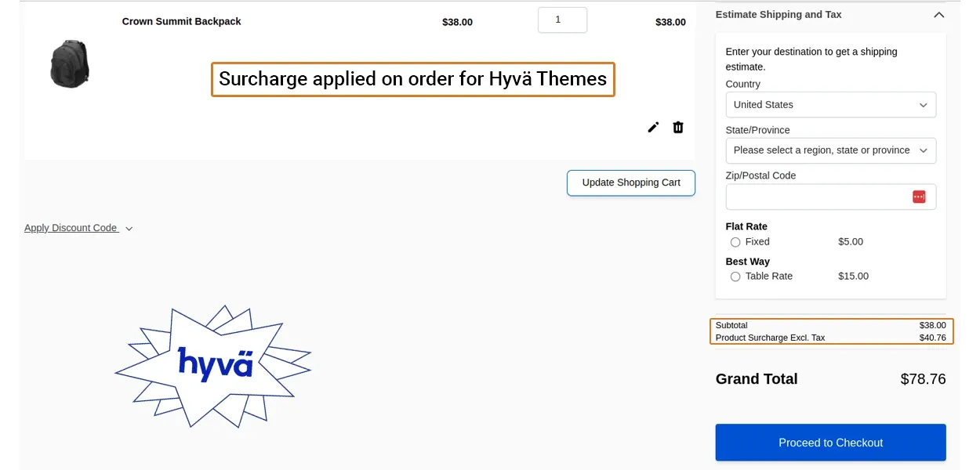Image resolution: width=980 pixels, height=470 pixels.
Task: Collapse the Estimate Shipping and Tax section
Action: 938,15
